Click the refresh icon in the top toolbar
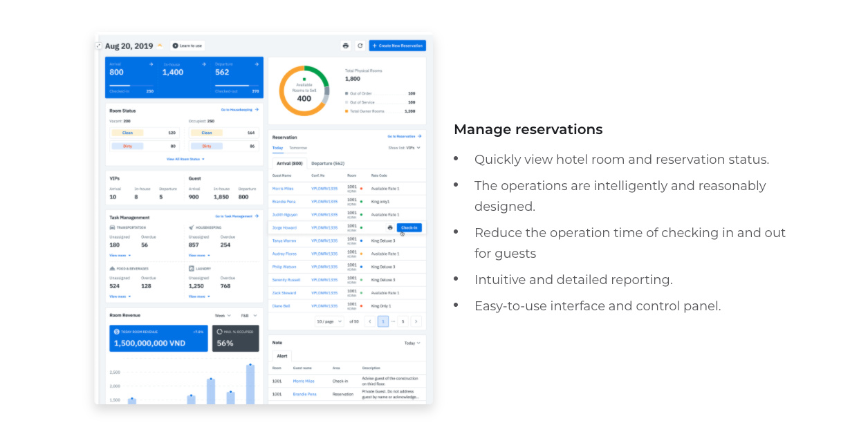 (360, 46)
